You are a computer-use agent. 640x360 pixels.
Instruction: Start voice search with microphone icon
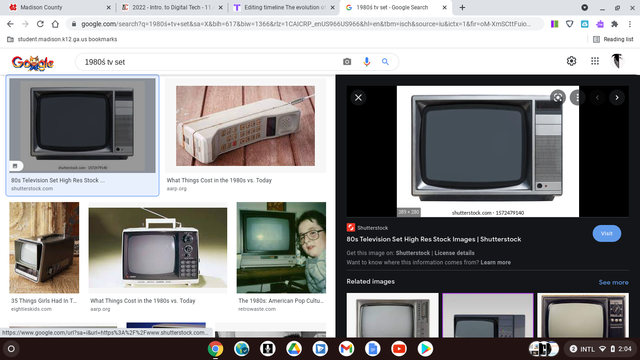pos(367,62)
